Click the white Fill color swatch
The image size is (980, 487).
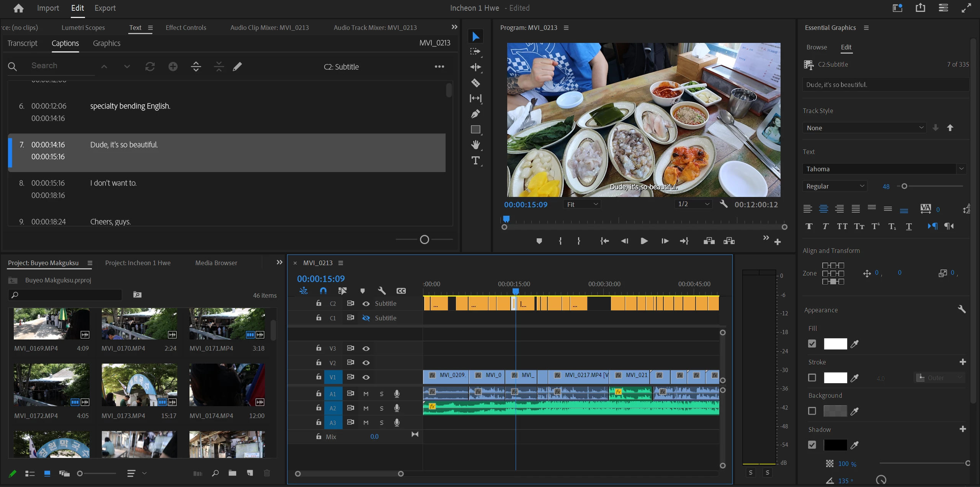coord(835,344)
